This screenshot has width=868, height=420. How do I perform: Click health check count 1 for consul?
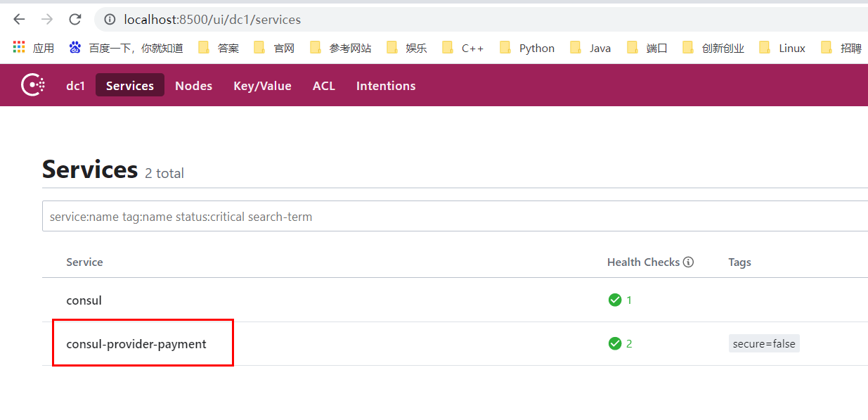coord(629,300)
